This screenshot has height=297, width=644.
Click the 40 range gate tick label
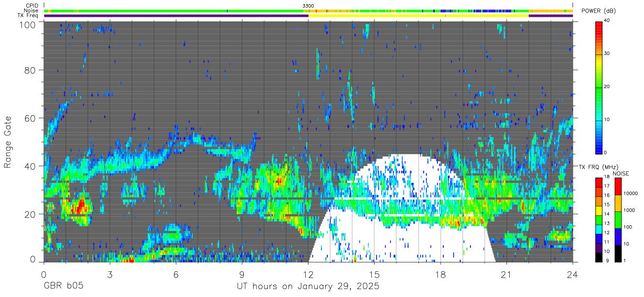pyautogui.click(x=30, y=166)
